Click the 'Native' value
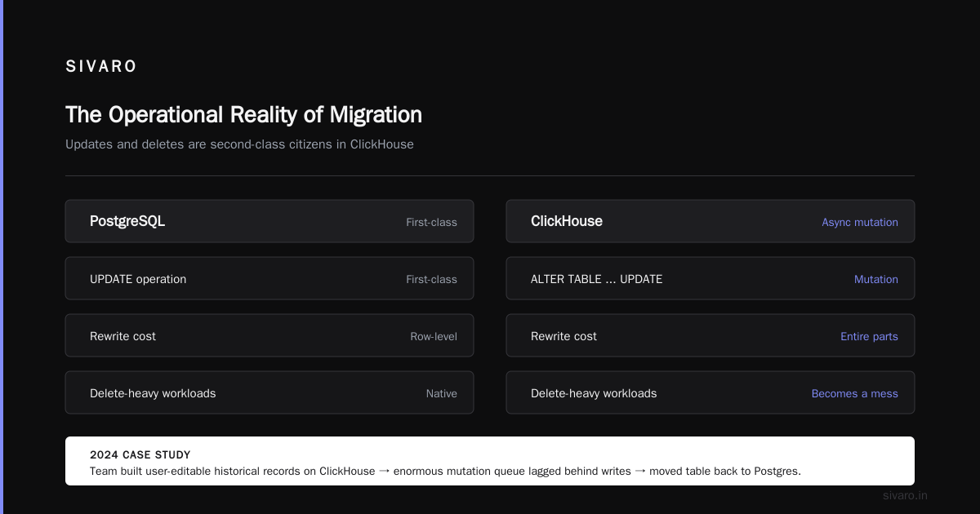The width and height of the screenshot is (980, 514). pyautogui.click(x=441, y=393)
